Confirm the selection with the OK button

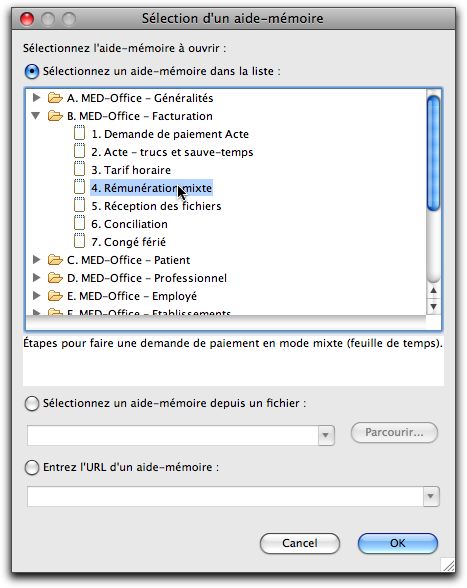(398, 543)
